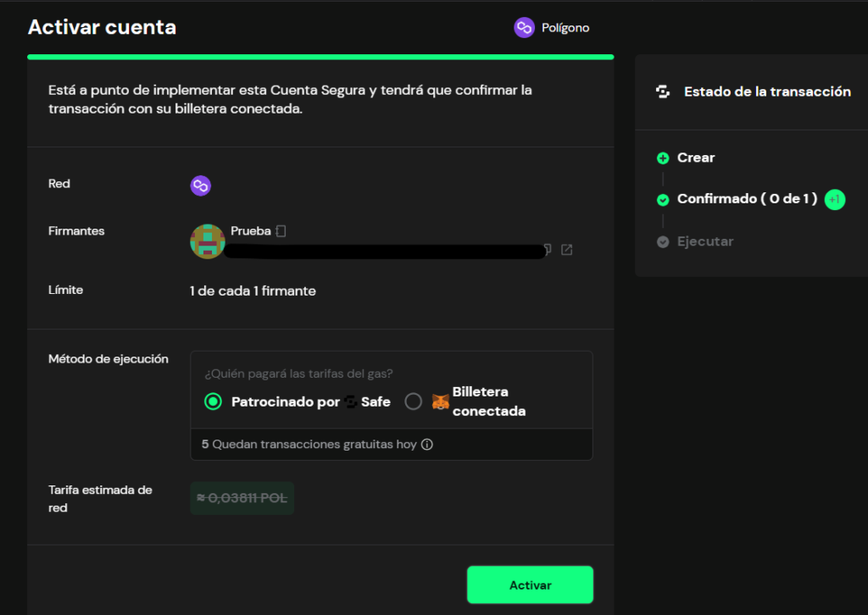
Task: Click the estimated network fee value
Action: pos(242,498)
